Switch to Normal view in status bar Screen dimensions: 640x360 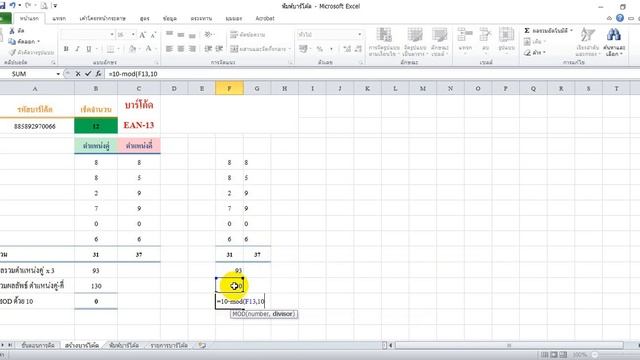[x=544, y=355]
